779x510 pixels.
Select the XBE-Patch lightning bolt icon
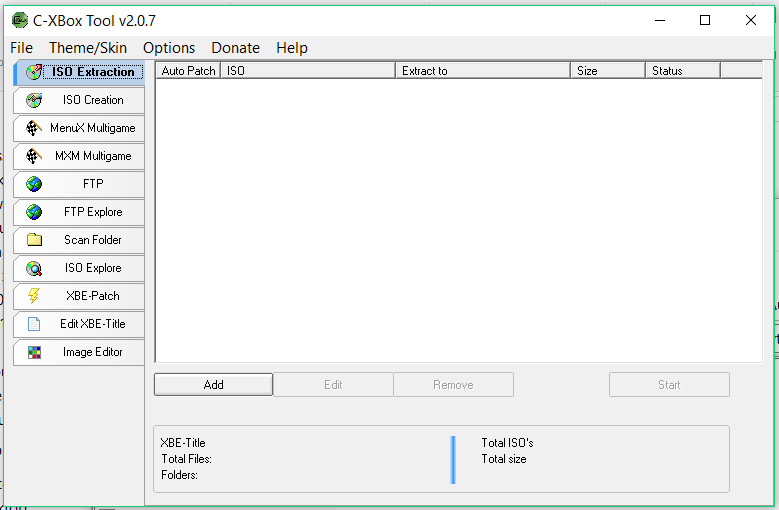pos(34,296)
